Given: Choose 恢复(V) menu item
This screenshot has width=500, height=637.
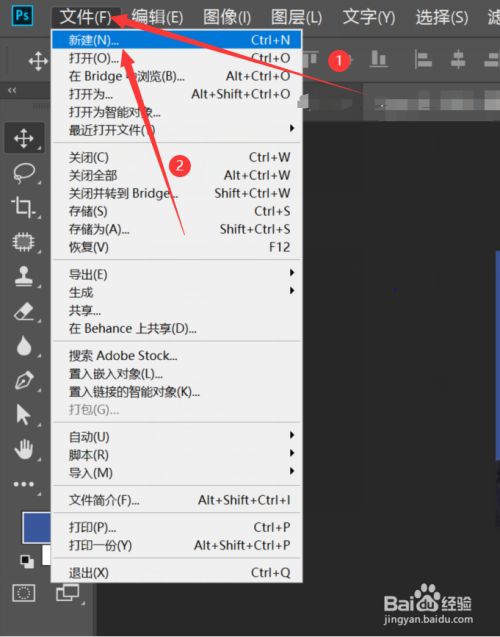Looking at the screenshot, I should tap(177, 247).
